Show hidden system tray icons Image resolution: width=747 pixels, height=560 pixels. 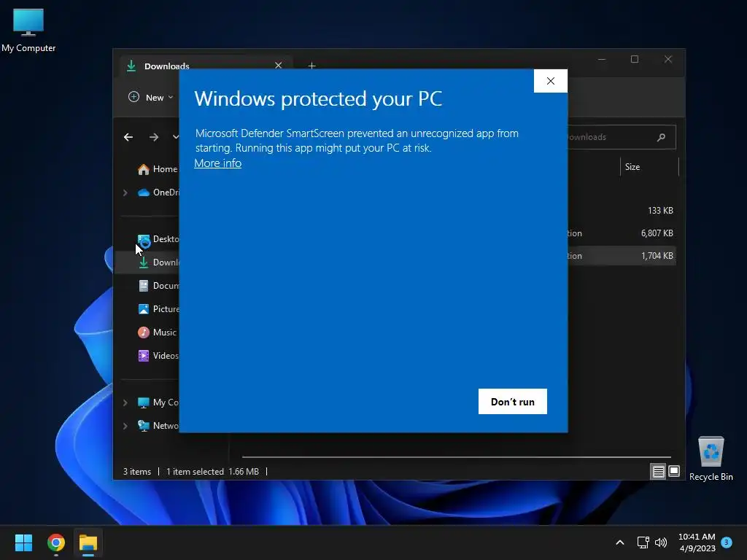click(x=620, y=542)
